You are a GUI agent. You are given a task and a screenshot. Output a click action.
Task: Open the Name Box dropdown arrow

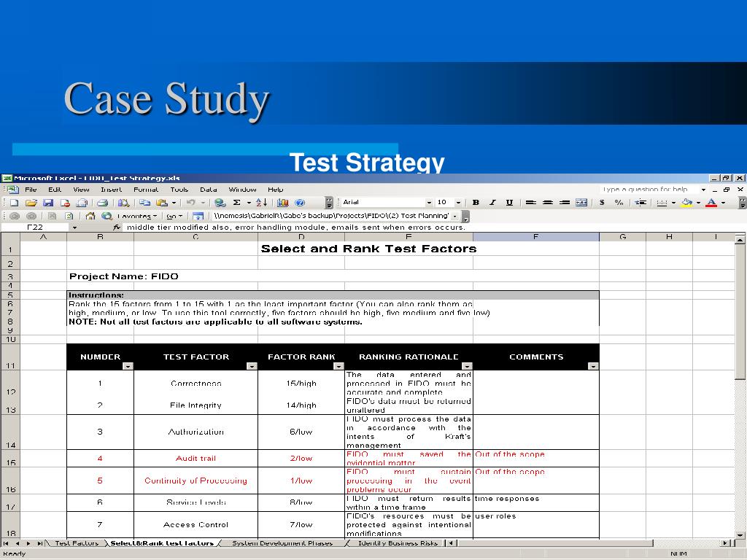pos(74,227)
